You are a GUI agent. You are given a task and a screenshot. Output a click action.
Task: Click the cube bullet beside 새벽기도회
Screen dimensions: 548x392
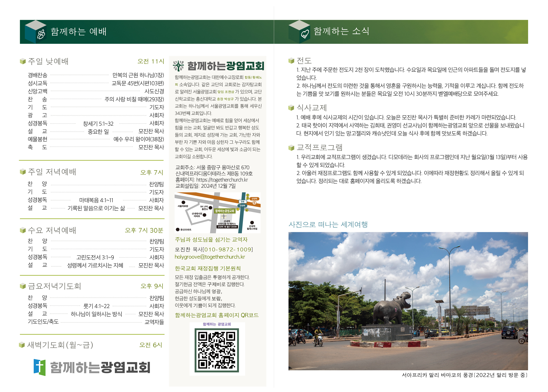(22, 345)
